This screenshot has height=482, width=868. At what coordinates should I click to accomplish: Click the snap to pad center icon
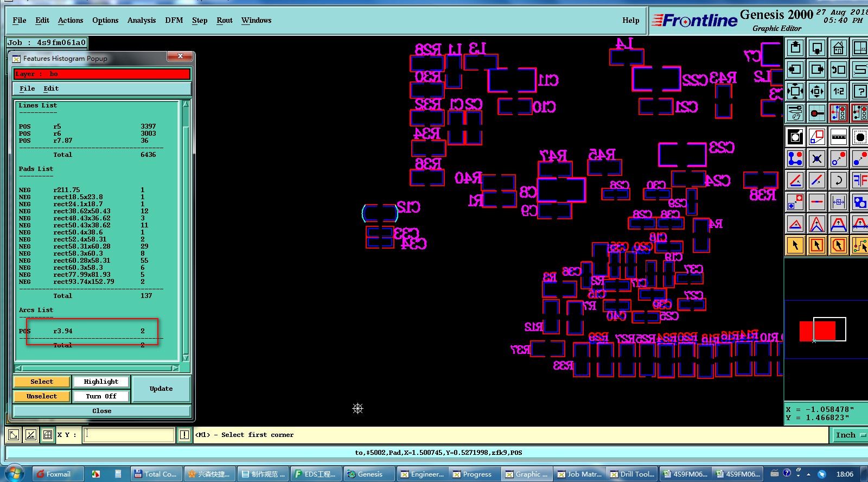pyautogui.click(x=817, y=113)
